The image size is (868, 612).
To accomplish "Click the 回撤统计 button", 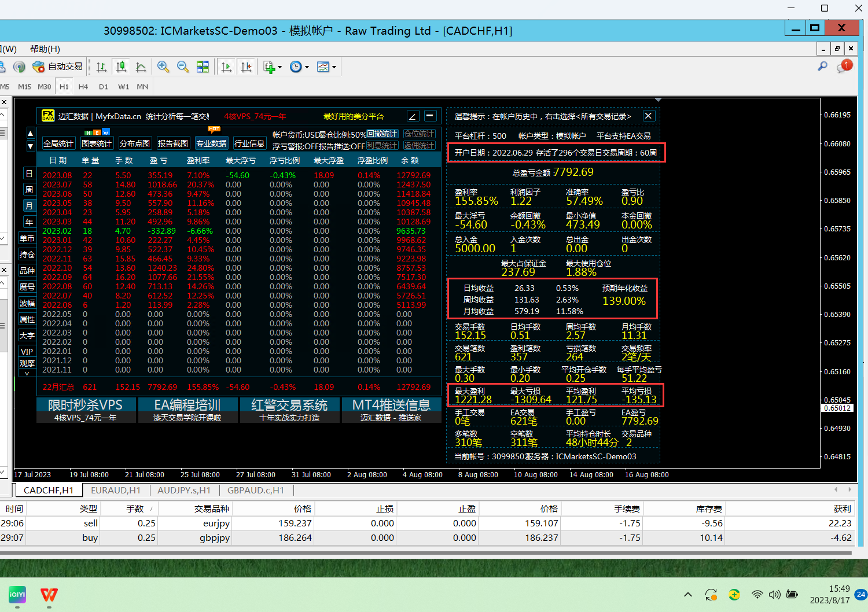I will (382, 134).
